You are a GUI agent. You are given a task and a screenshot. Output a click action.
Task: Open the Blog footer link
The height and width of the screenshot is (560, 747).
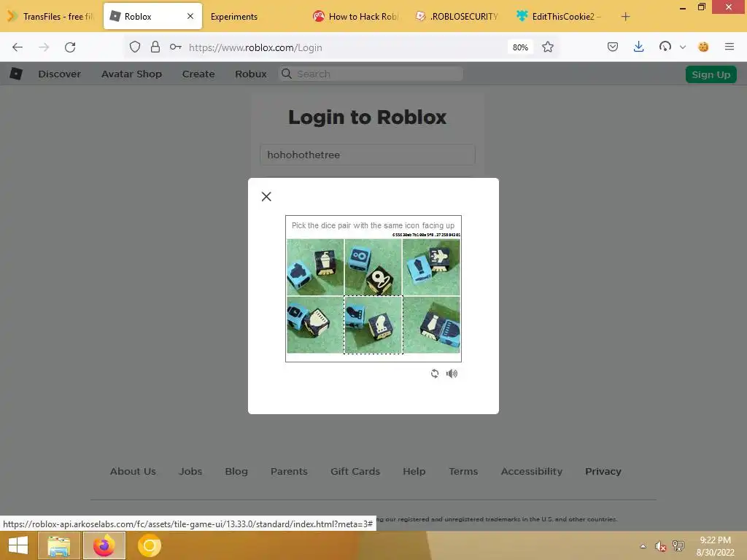(236, 471)
